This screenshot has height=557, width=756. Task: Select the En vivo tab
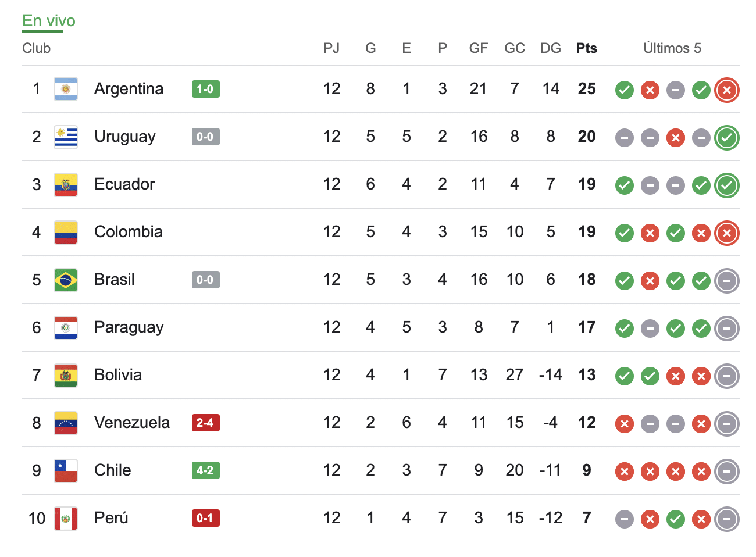click(49, 21)
